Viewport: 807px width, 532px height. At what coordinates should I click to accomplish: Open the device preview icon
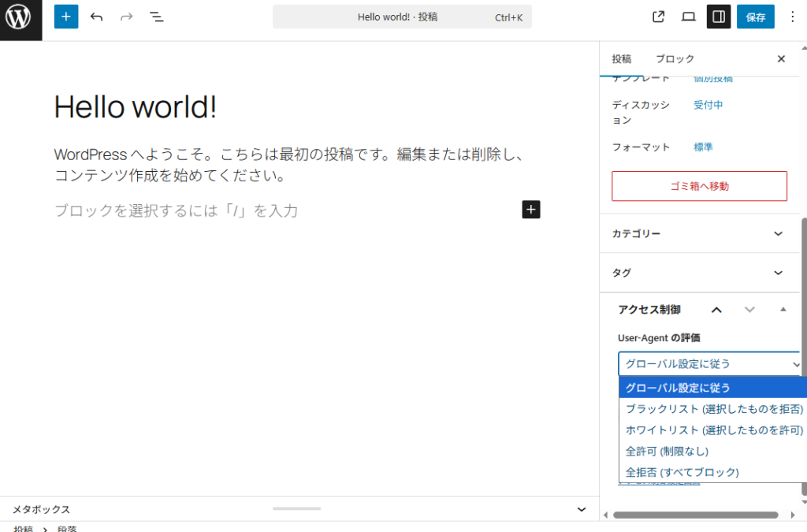point(689,17)
